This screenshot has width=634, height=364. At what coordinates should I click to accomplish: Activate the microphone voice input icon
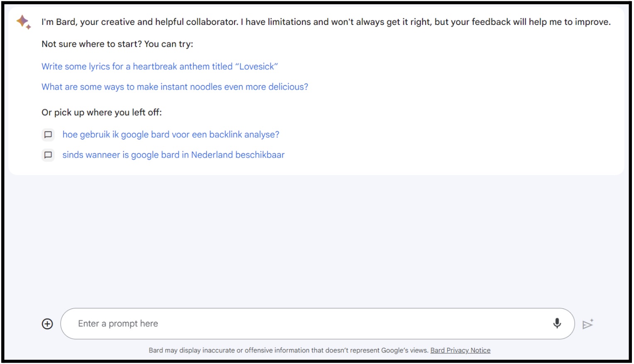[557, 323]
